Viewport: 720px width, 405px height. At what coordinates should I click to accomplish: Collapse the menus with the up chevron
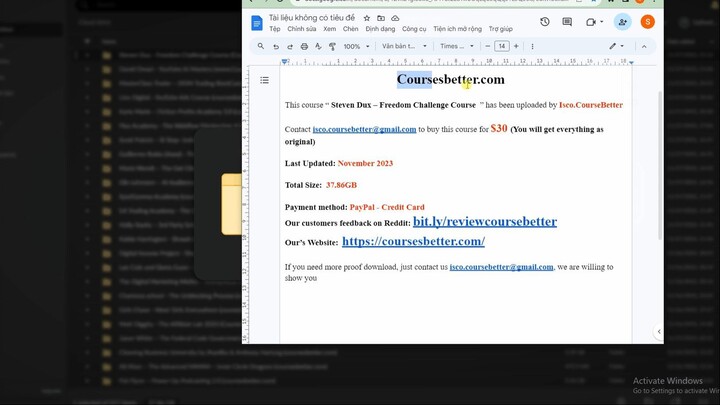pos(644,46)
